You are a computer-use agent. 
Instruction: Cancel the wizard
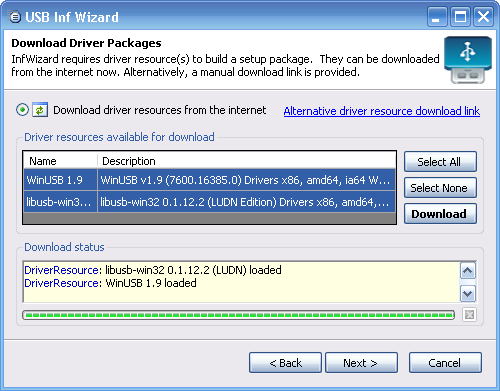pos(445,362)
